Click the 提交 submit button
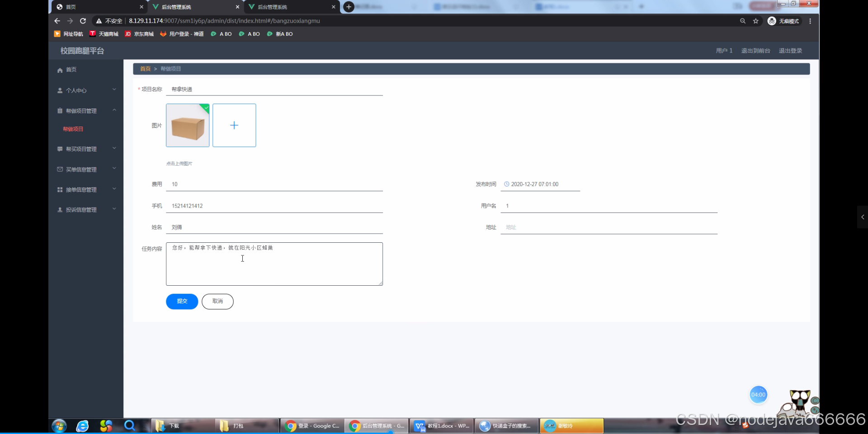Screen dimensions: 868x434 (182, 302)
